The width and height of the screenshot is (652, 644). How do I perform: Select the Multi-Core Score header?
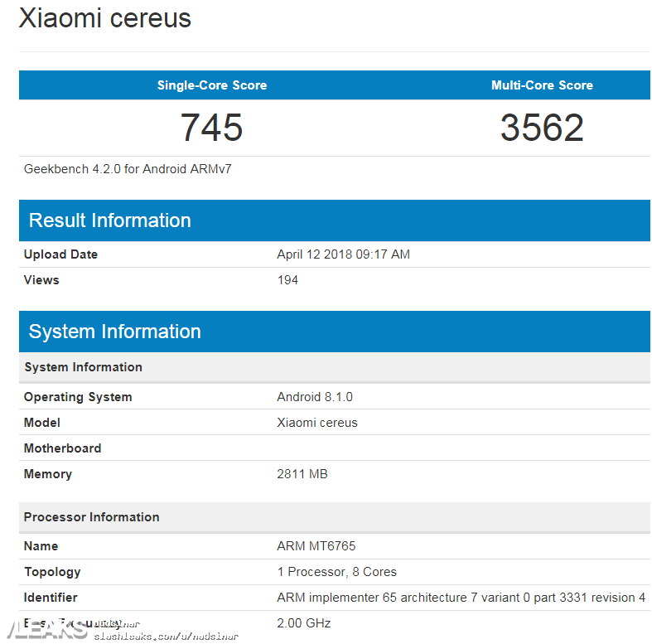[x=542, y=85]
